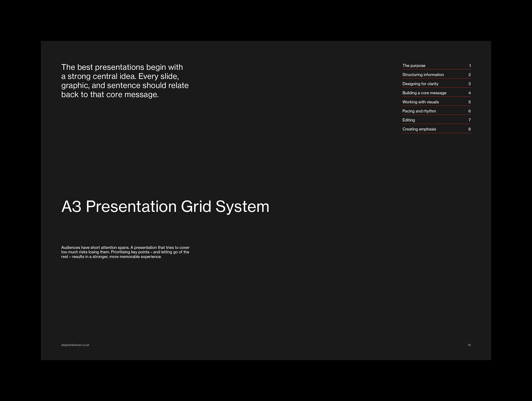Click the intro paragraph about best presentations
This screenshot has width=532, height=401.
pos(125,81)
